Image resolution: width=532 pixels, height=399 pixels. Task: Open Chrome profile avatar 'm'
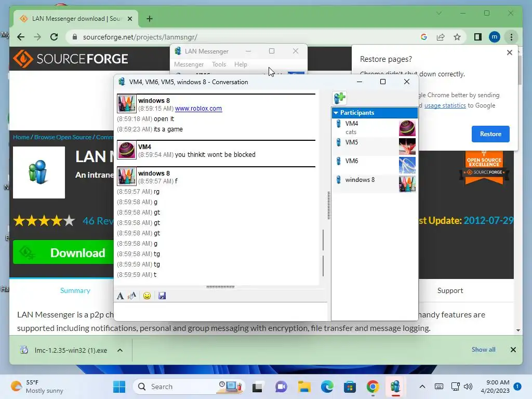coord(495,37)
